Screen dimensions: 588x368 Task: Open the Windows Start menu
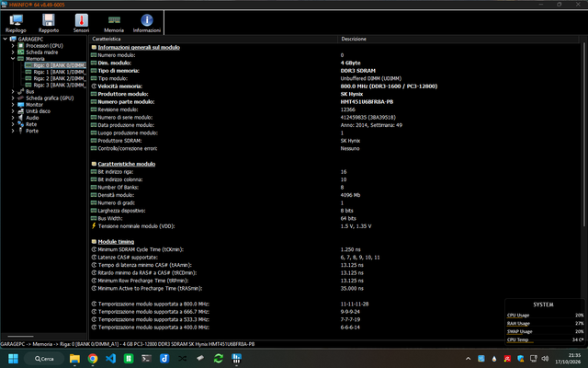click(x=13, y=359)
